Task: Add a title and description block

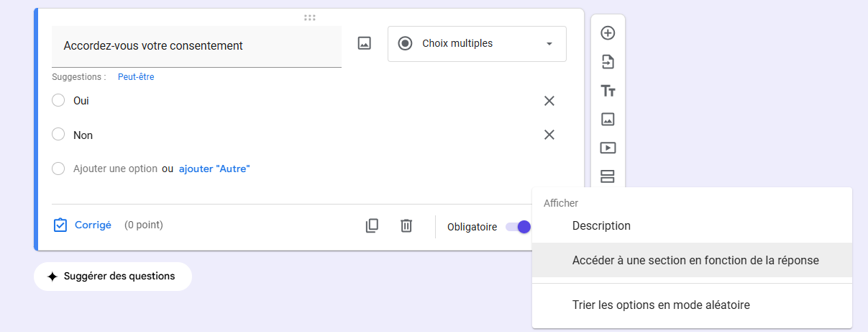Action: tap(608, 91)
